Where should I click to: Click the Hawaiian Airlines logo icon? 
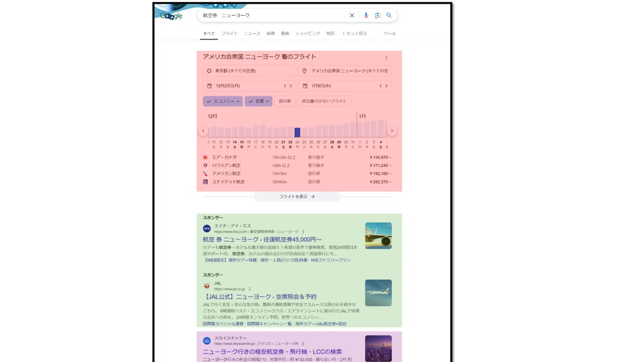[206, 166]
